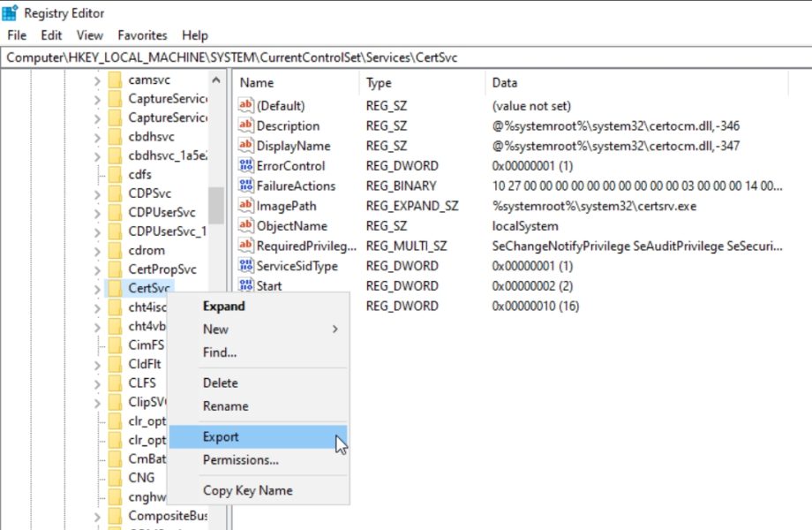Select Export from the context menu
This screenshot has width=812, height=530.
[x=221, y=435]
